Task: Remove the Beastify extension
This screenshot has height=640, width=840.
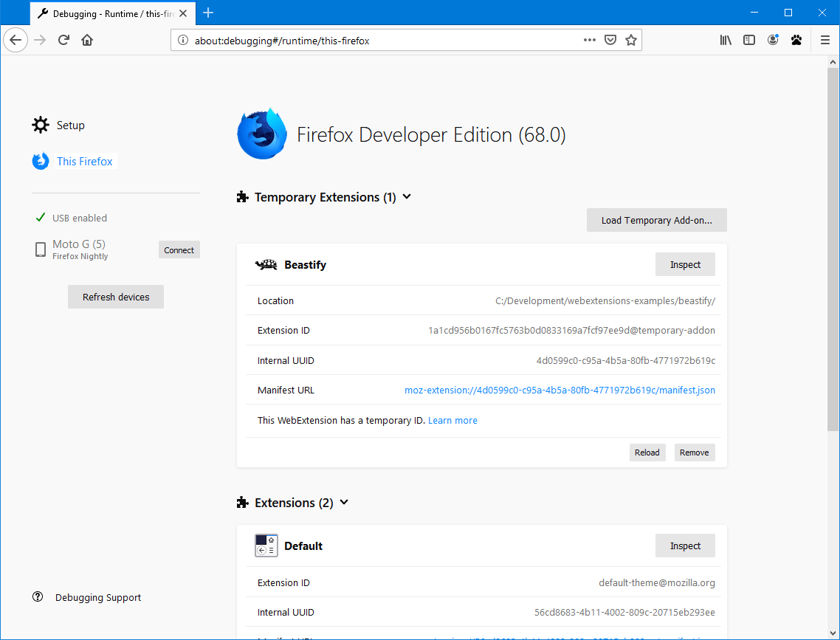Action: click(x=694, y=452)
